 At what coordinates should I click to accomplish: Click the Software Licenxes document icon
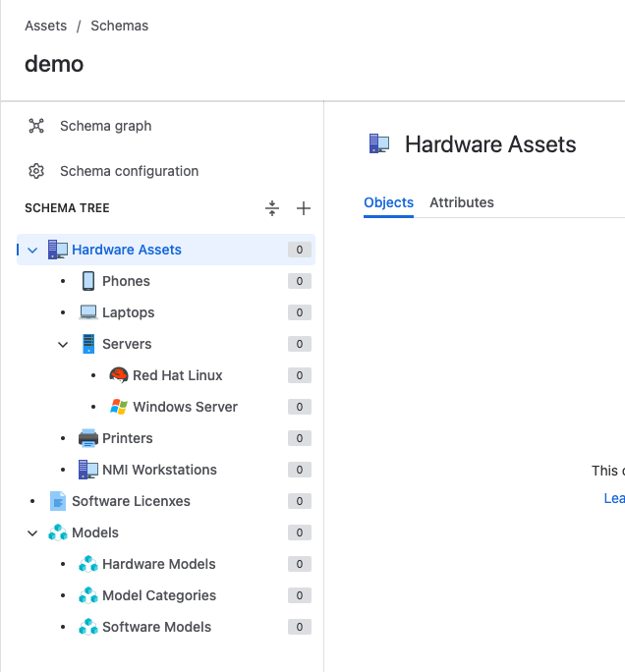tap(58, 501)
